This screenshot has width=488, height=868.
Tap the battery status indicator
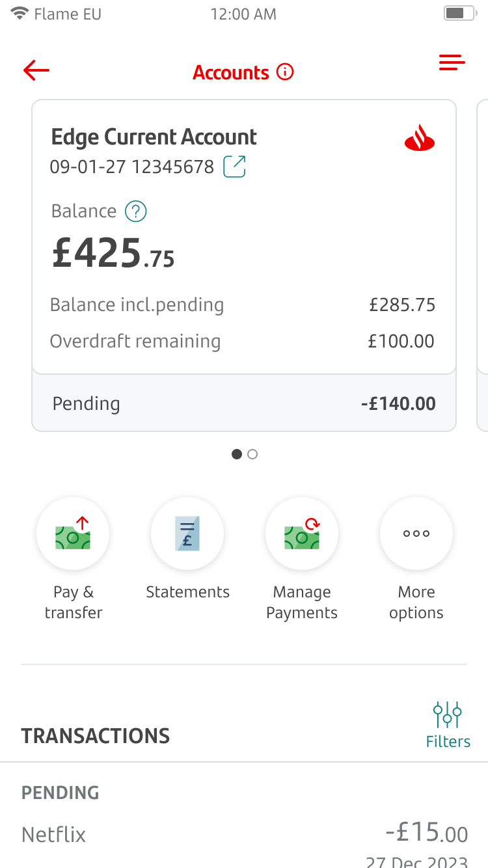[461, 13]
